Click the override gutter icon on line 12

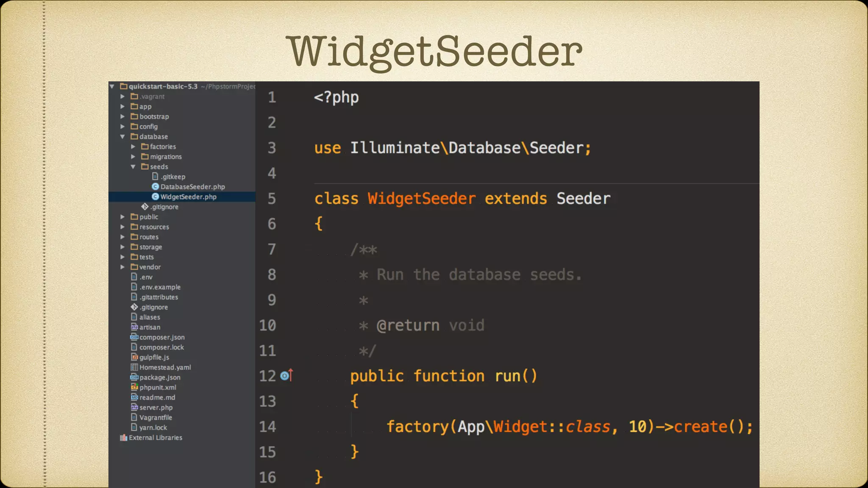point(287,375)
